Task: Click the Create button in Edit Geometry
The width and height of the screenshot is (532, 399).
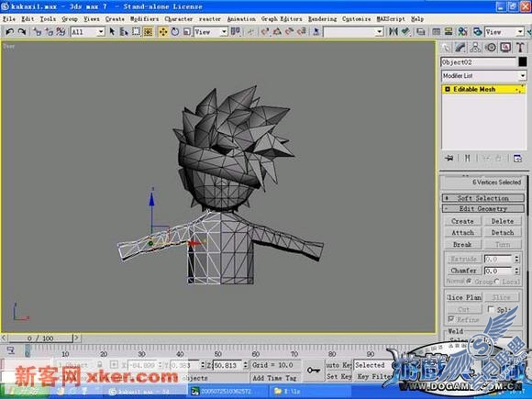Action: 462,221
